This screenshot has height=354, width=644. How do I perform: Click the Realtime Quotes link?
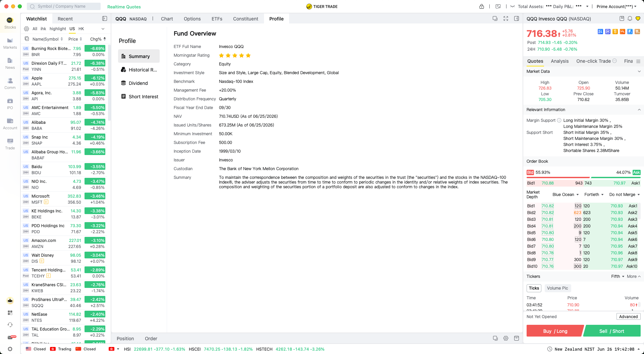click(x=124, y=7)
